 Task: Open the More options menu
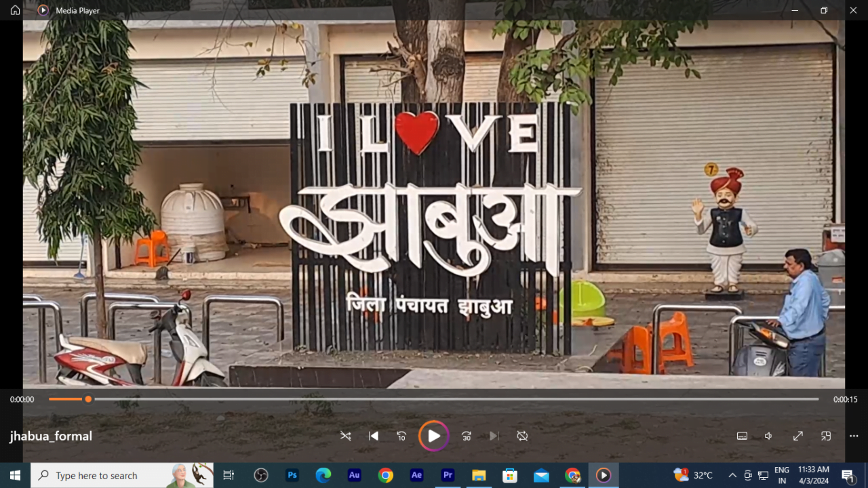point(854,436)
